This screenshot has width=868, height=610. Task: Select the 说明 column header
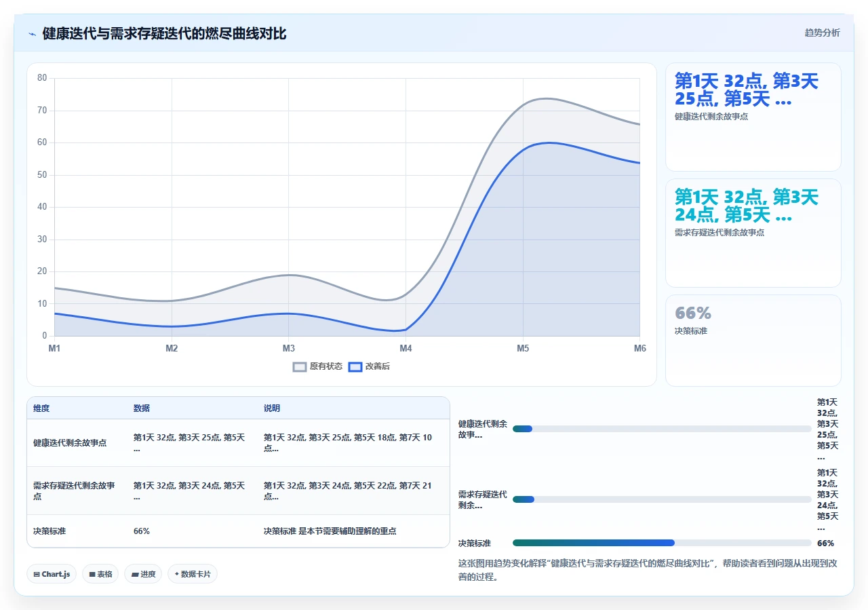point(272,408)
